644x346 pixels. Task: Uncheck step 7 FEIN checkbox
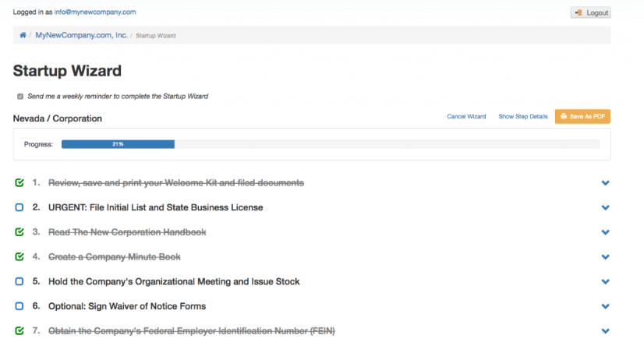(x=19, y=331)
